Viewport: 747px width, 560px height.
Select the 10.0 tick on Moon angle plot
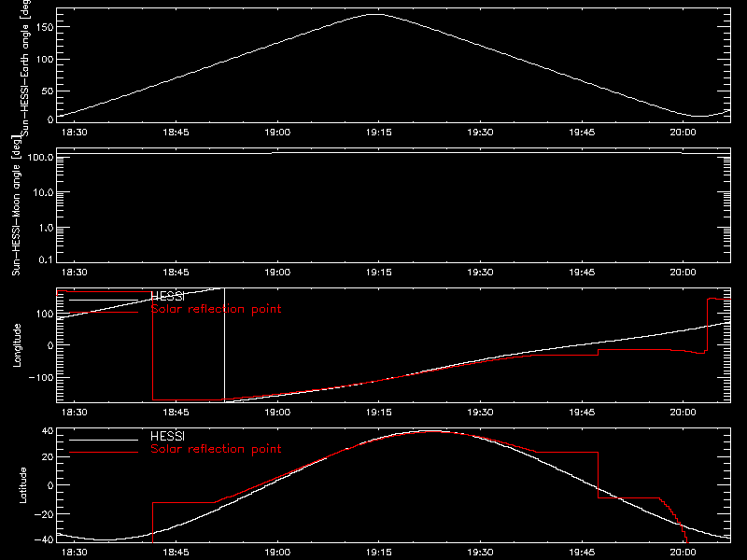click(x=43, y=192)
